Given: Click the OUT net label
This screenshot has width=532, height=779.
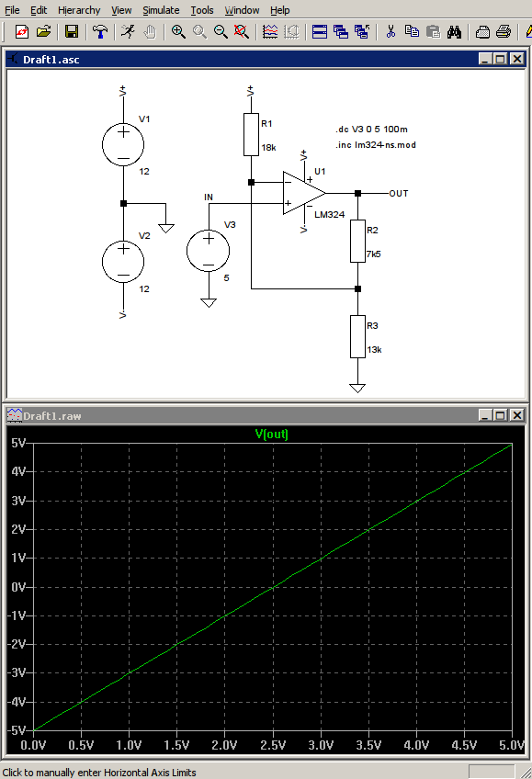Looking at the screenshot, I should (x=399, y=194).
